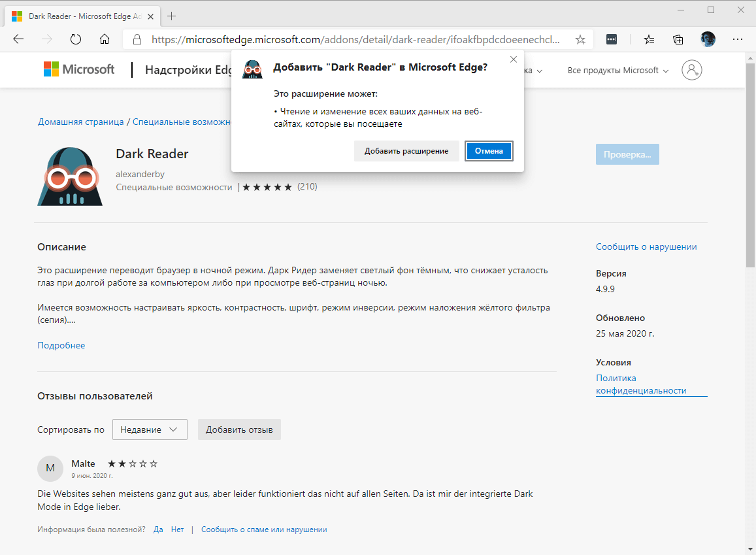Refresh the current page
756x555 pixels.
tap(76, 39)
